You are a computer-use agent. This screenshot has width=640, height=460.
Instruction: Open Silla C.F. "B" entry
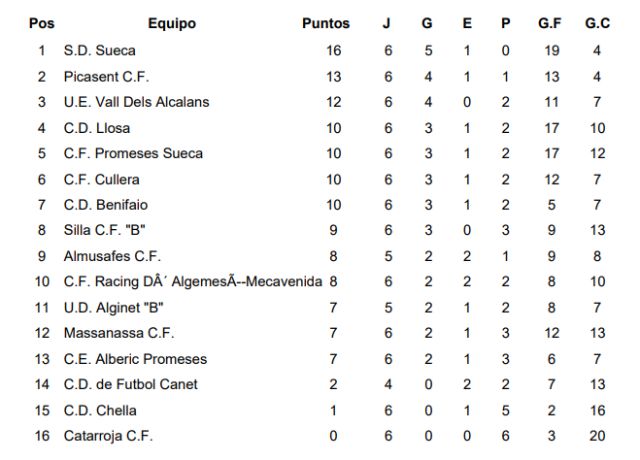pyautogui.click(x=104, y=230)
